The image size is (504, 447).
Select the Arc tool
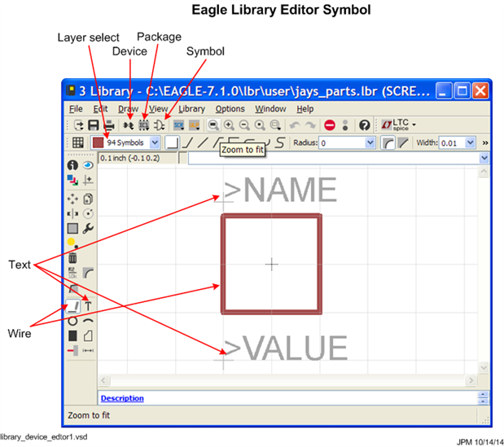pyautogui.click(x=88, y=320)
